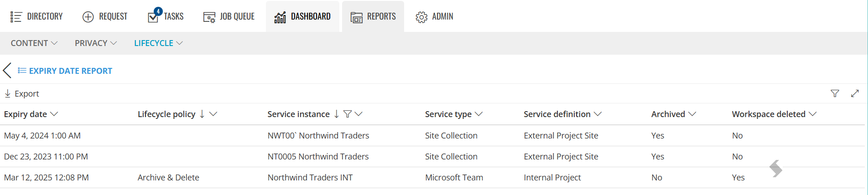Click the Service instance sort arrow
Viewport: 868px width, 195px height.
[336, 114]
